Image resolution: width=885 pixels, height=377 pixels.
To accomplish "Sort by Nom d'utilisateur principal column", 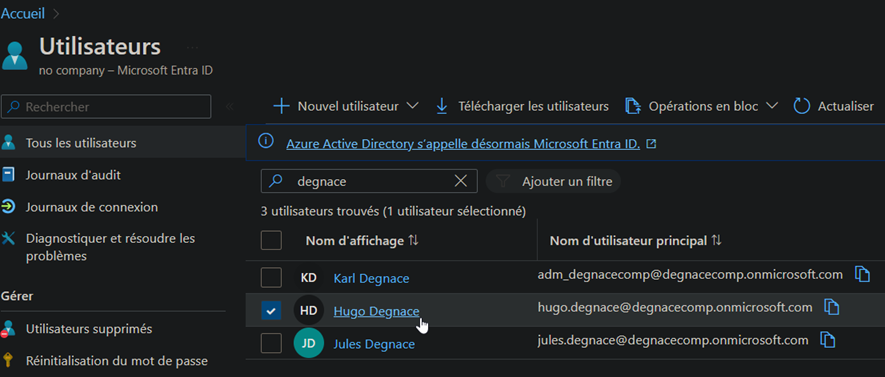I will [x=628, y=241].
